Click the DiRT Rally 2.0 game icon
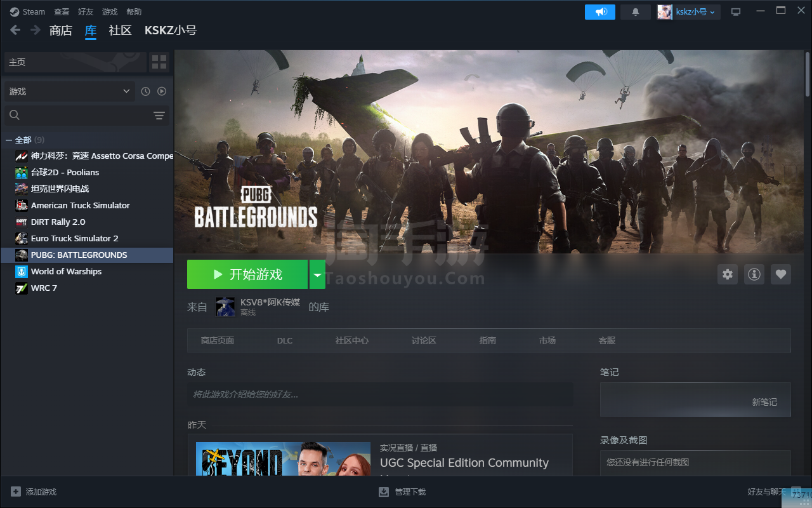 point(21,222)
